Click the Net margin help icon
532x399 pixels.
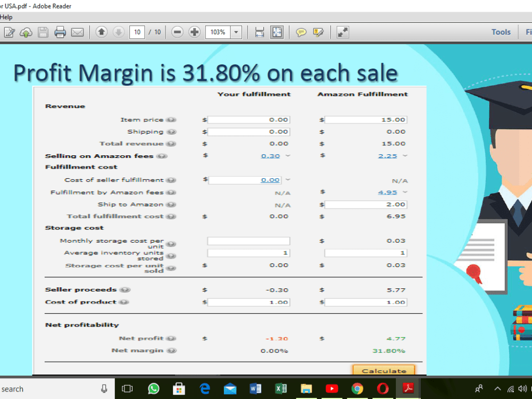coord(171,351)
